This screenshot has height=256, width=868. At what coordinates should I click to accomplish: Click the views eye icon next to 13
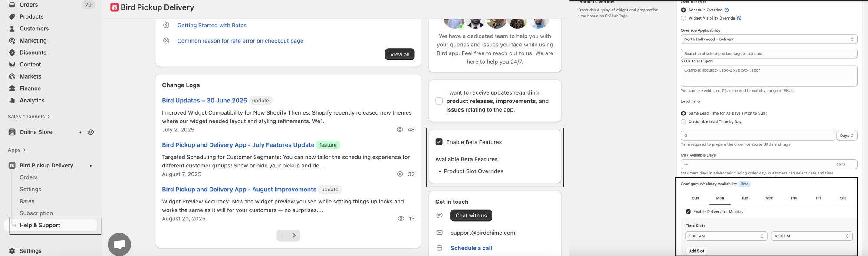[401, 219]
